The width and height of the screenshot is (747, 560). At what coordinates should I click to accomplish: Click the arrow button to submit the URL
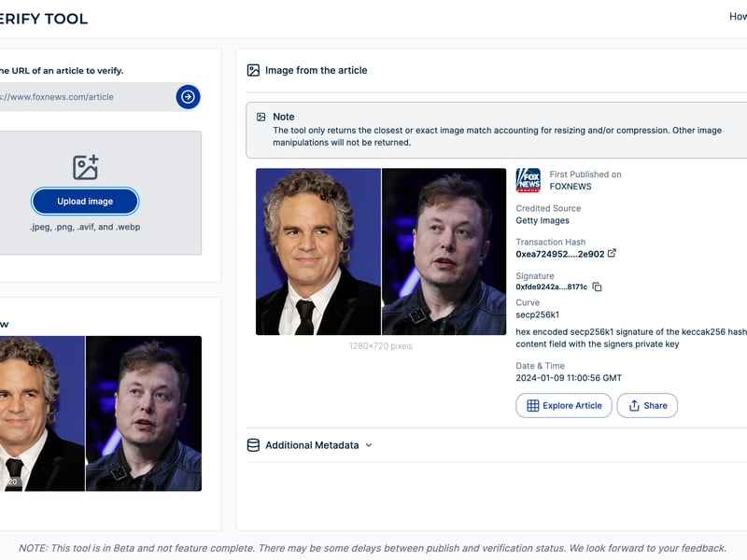pos(188,97)
